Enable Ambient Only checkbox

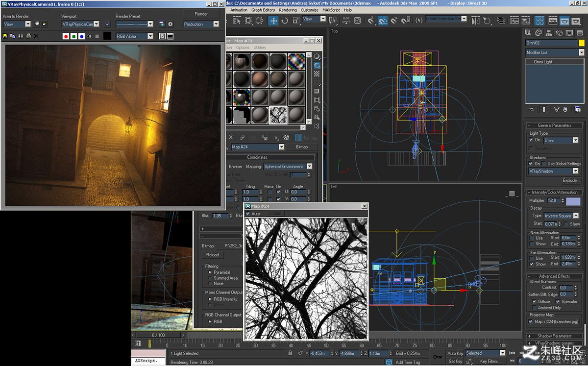click(x=535, y=308)
